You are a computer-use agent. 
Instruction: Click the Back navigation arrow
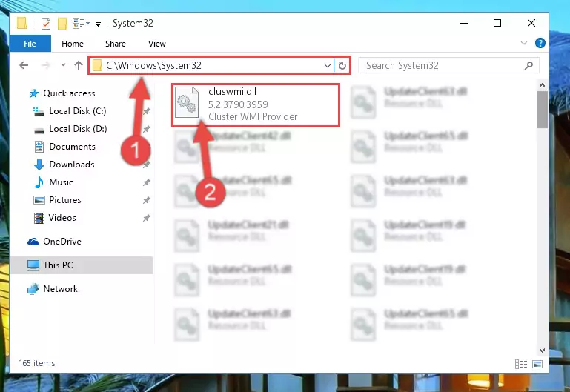pos(24,65)
